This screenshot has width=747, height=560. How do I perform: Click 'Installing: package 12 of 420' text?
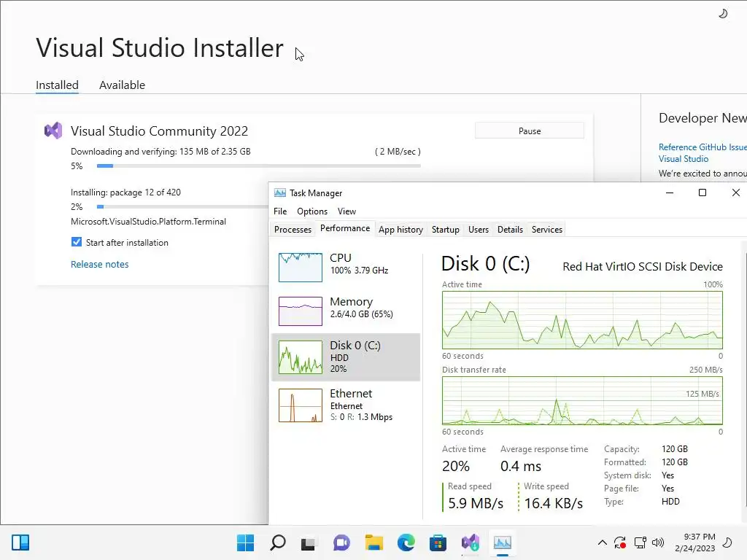(x=125, y=192)
